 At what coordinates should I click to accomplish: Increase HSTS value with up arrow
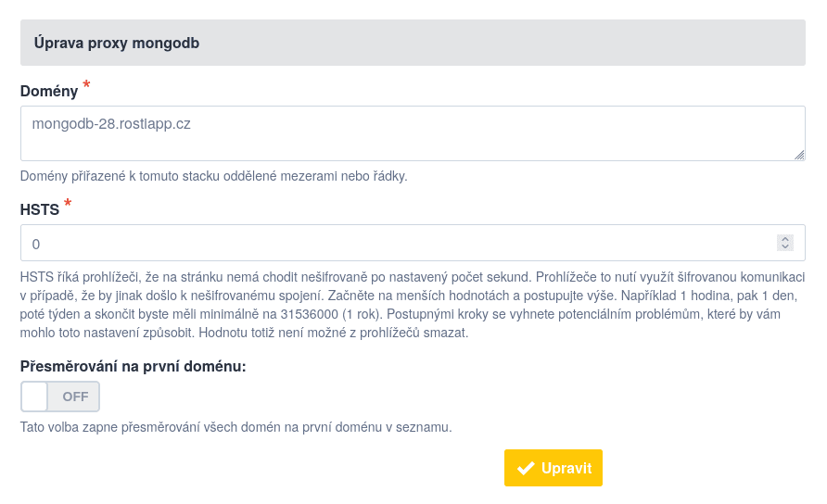tap(784, 239)
